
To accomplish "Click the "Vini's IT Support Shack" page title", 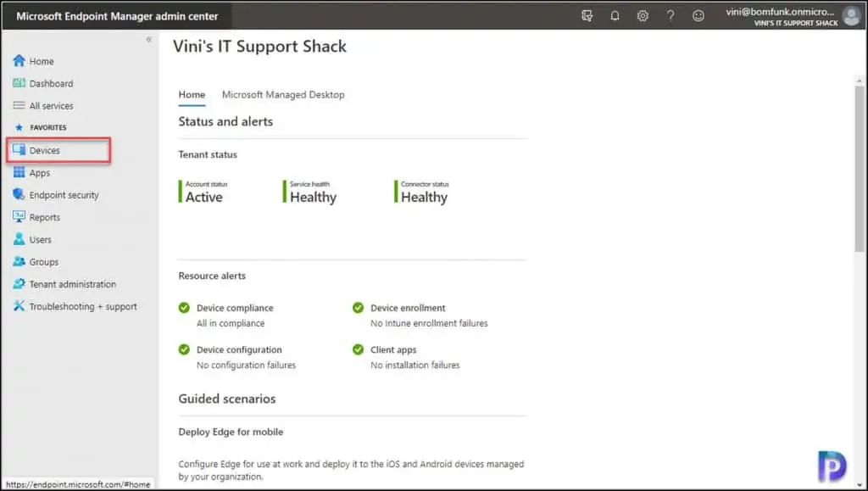I will click(x=259, y=46).
